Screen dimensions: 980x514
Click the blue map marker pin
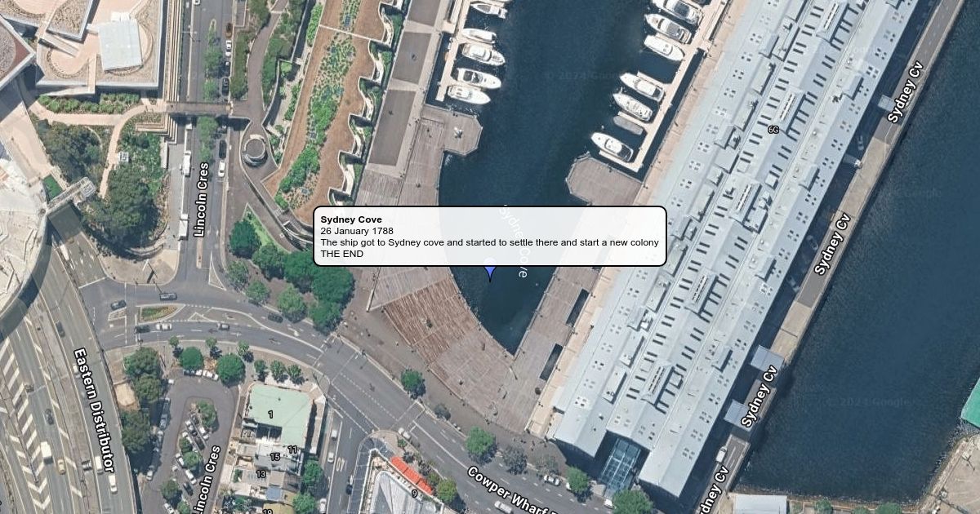tap(490, 270)
